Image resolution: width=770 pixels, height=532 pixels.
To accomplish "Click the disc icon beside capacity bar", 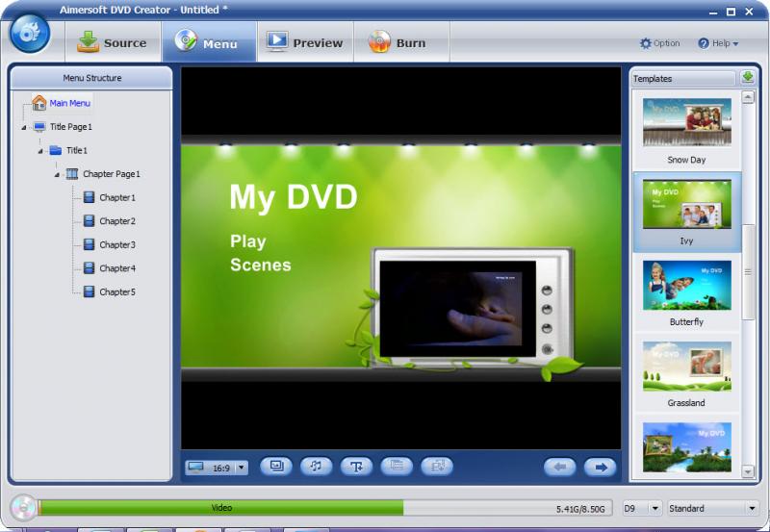I will tap(22, 507).
